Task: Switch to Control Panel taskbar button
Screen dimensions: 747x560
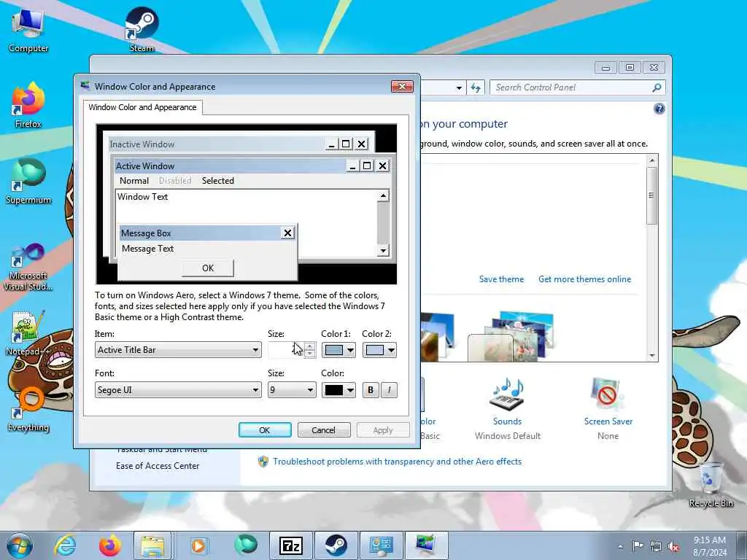Action: [x=381, y=545]
